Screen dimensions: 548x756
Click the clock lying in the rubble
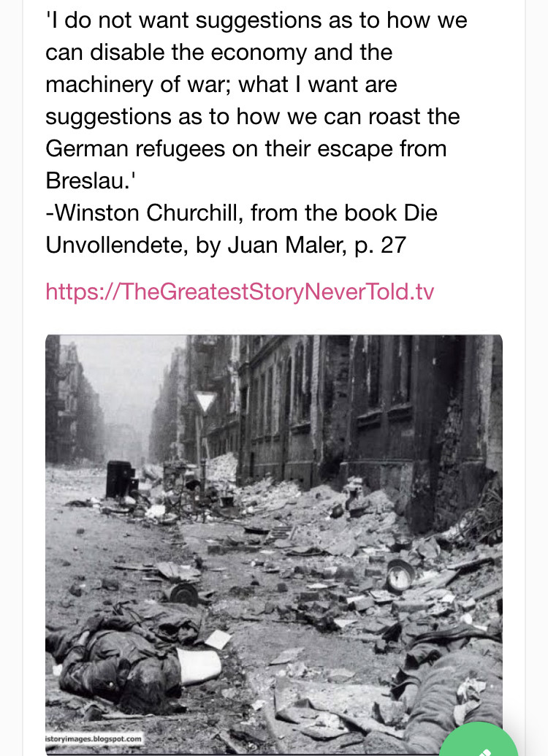400,575
